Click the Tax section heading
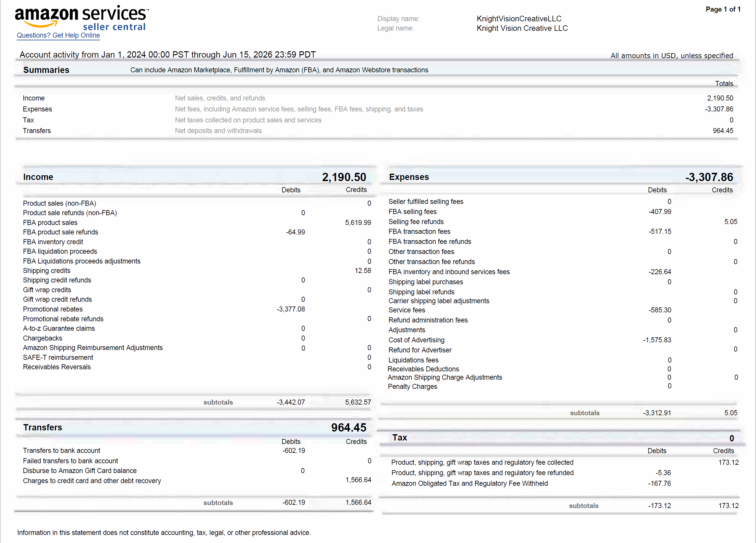Image resolution: width=756 pixels, height=543 pixels. pyautogui.click(x=400, y=437)
